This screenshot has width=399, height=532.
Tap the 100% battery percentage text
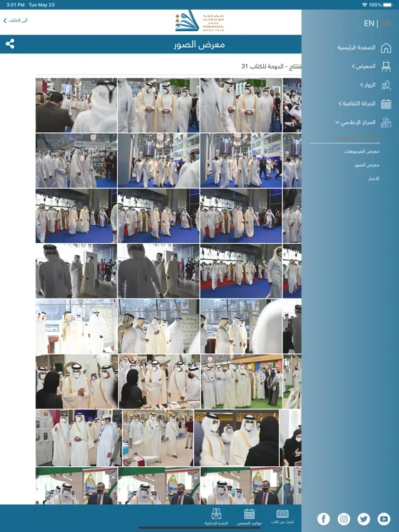(375, 5)
